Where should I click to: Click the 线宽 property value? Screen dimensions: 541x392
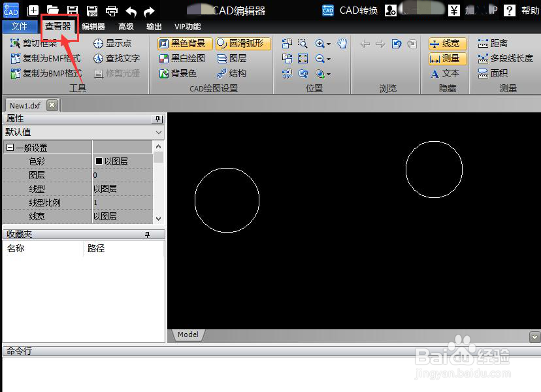pos(122,216)
